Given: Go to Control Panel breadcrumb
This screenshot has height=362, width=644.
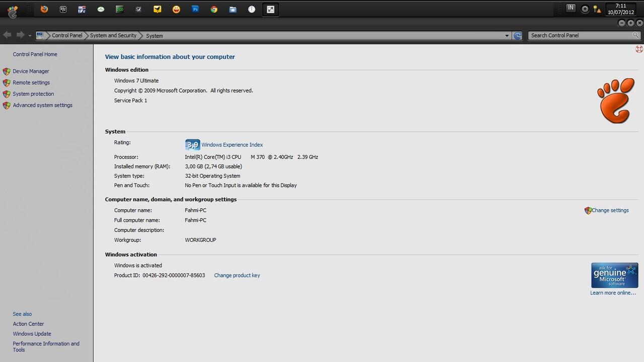Looking at the screenshot, I should (67, 36).
